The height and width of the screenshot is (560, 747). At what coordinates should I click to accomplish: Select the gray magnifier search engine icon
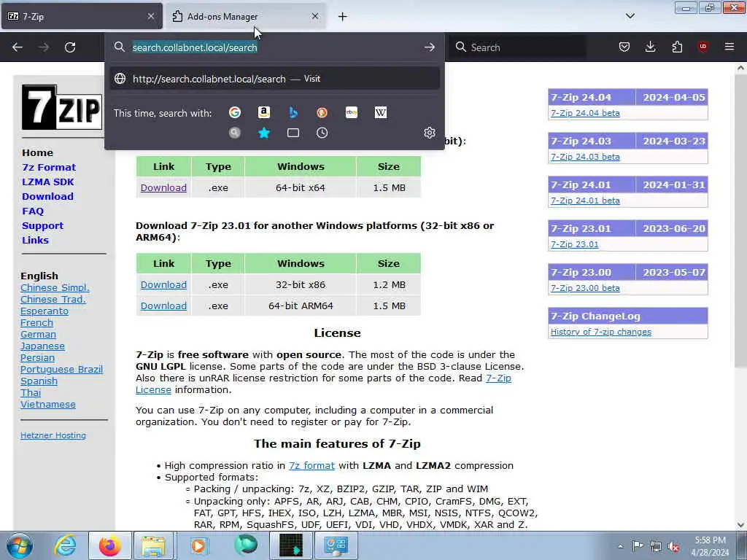(x=234, y=133)
